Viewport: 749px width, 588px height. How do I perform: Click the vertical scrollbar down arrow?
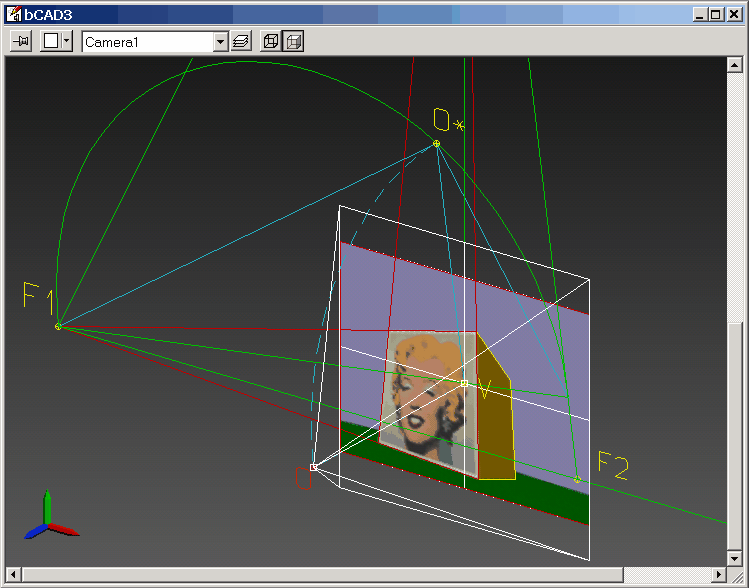click(x=734, y=558)
